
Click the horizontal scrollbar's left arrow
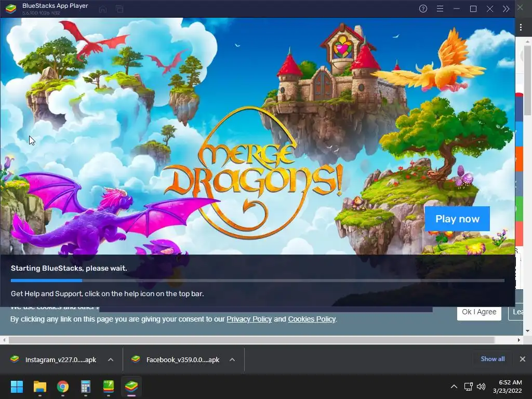point(4,340)
